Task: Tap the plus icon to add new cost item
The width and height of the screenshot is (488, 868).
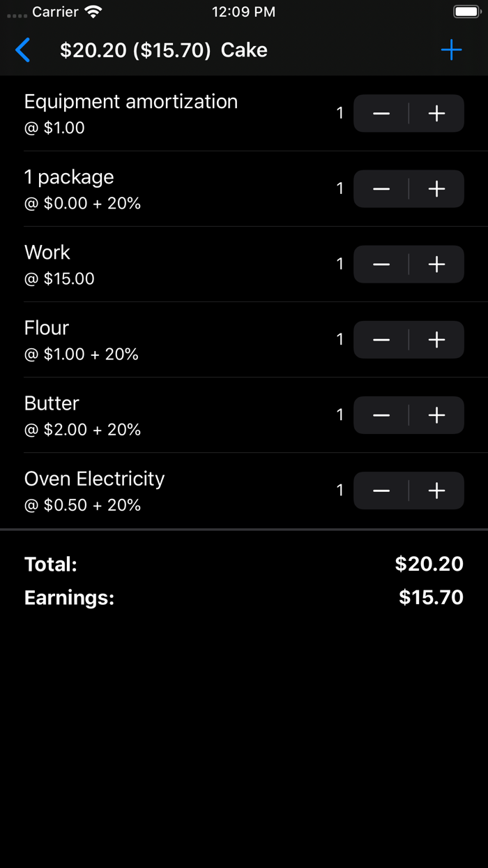Action: [451, 50]
